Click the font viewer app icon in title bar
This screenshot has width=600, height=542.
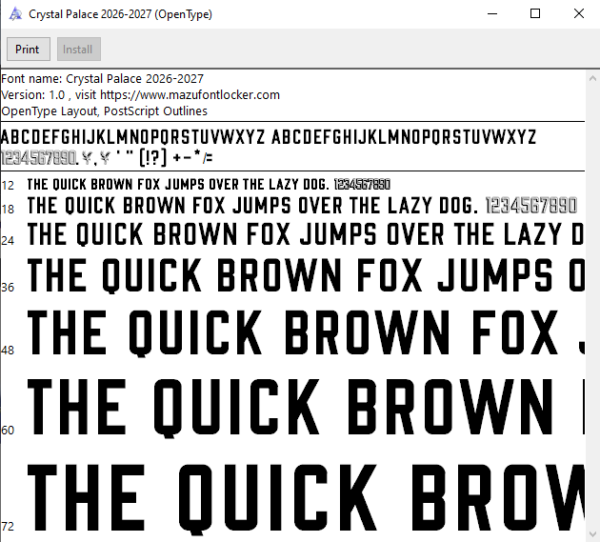[15, 14]
